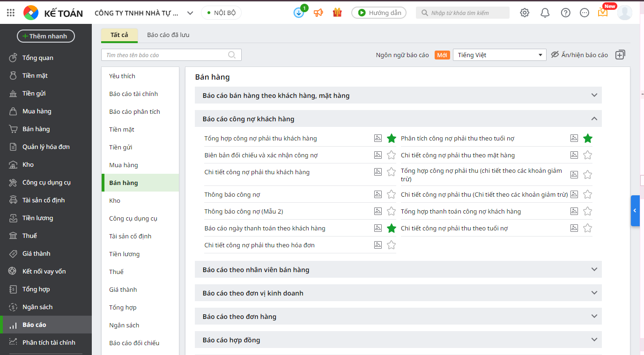This screenshot has height=355, width=644.
Task: Click the New map marker icon
Action: 603,13
